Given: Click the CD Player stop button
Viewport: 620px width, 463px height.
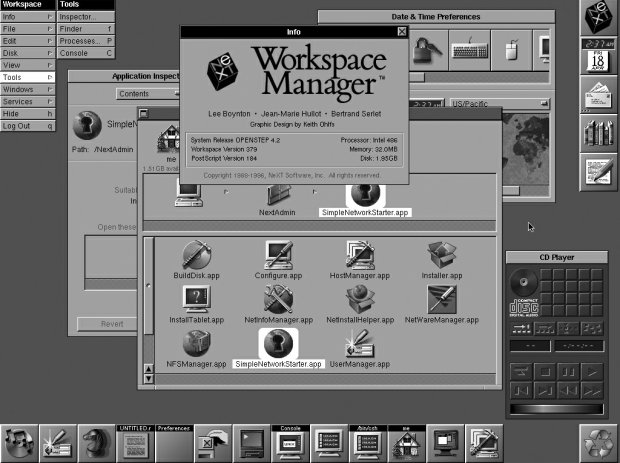Looking at the screenshot, I should coord(545,372).
